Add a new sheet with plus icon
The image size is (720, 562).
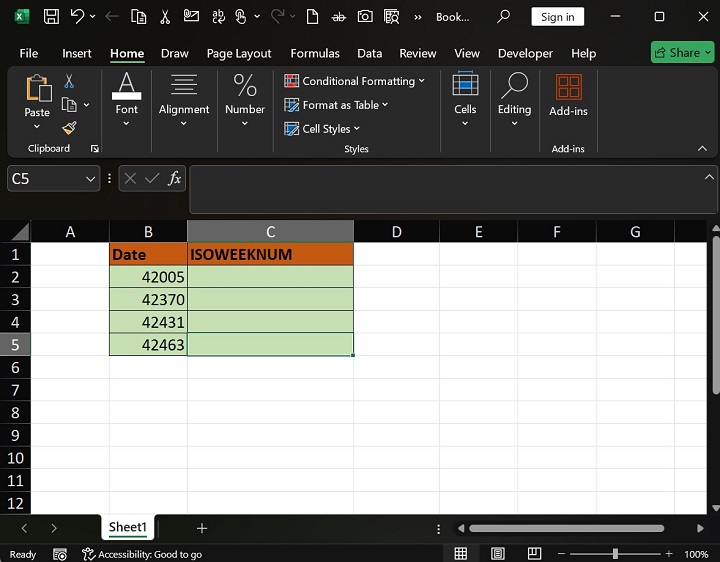click(202, 528)
